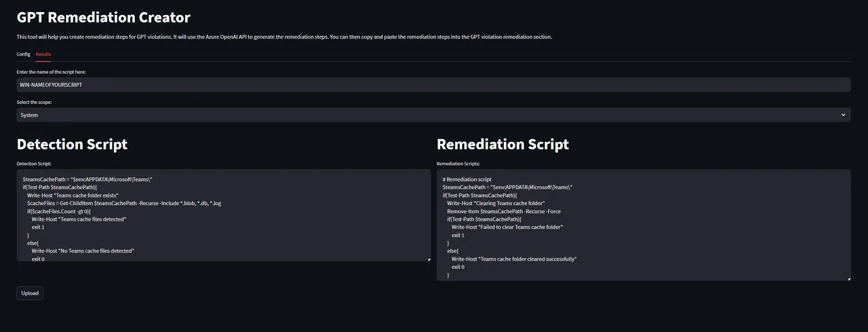
Task: Click 'Failed to clear Teams cache folder' line
Action: point(507,227)
